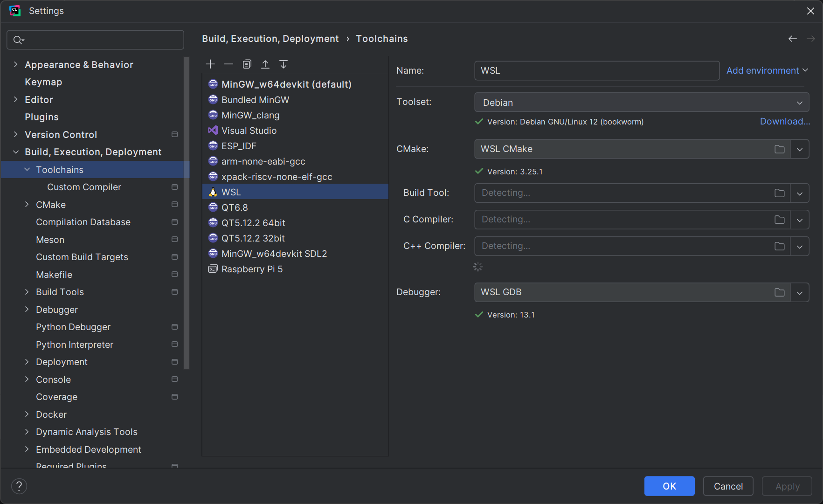Click project-level icon beside Meson

[x=175, y=240]
